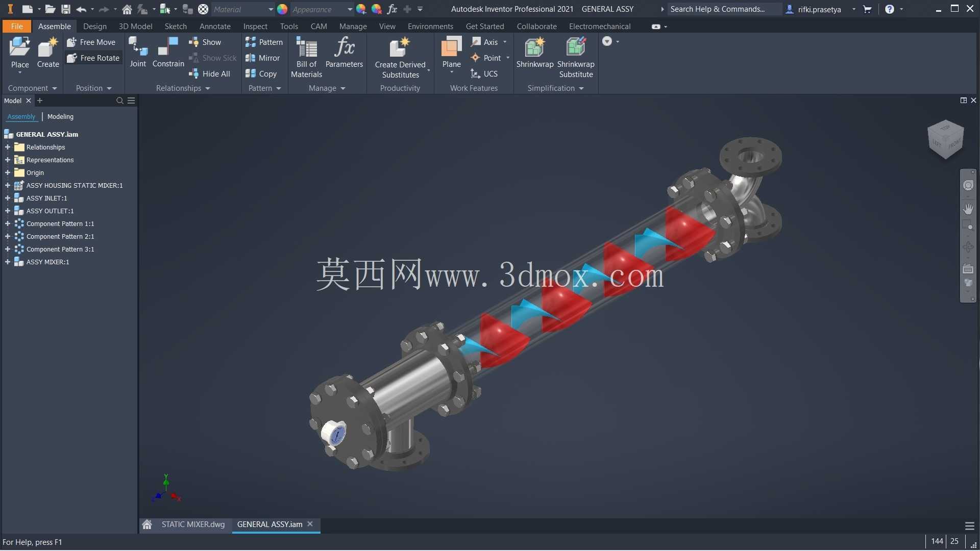Click the home icon beside document tabs
This screenshot has width=980, height=551.
[x=147, y=524]
